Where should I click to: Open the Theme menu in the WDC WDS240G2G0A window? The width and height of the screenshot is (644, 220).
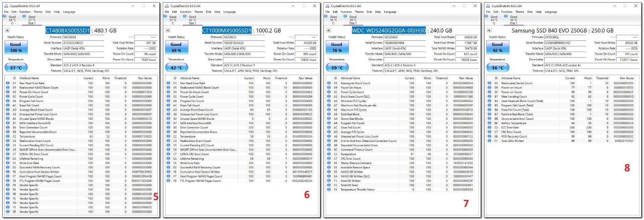tap(359, 12)
